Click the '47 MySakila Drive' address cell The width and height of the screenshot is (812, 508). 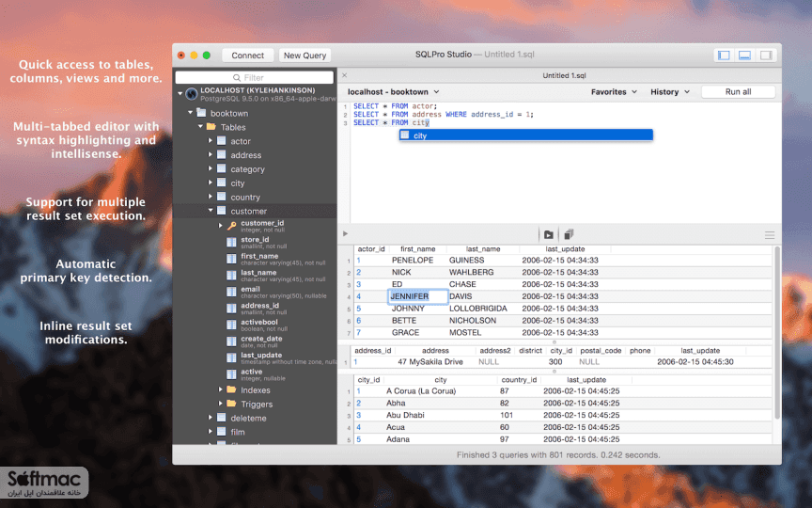[429, 362]
